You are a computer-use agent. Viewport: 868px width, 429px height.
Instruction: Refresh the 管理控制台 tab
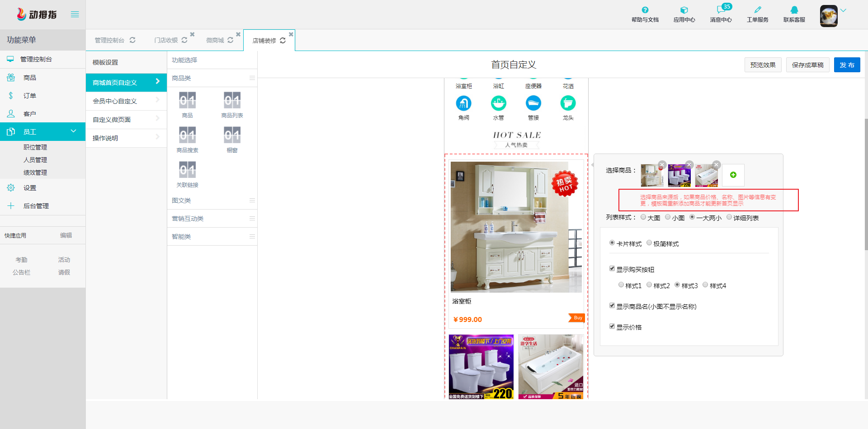(x=132, y=40)
